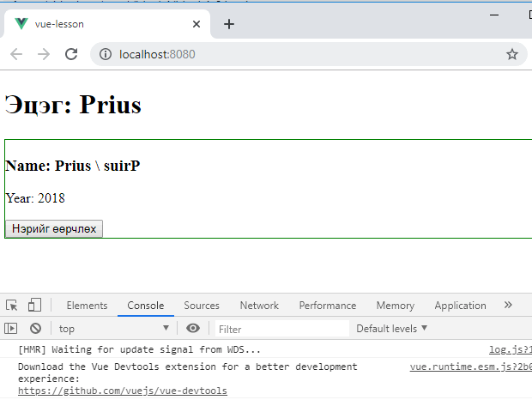Open the log.js source link
Screen dimensions: 532x400
(511, 349)
